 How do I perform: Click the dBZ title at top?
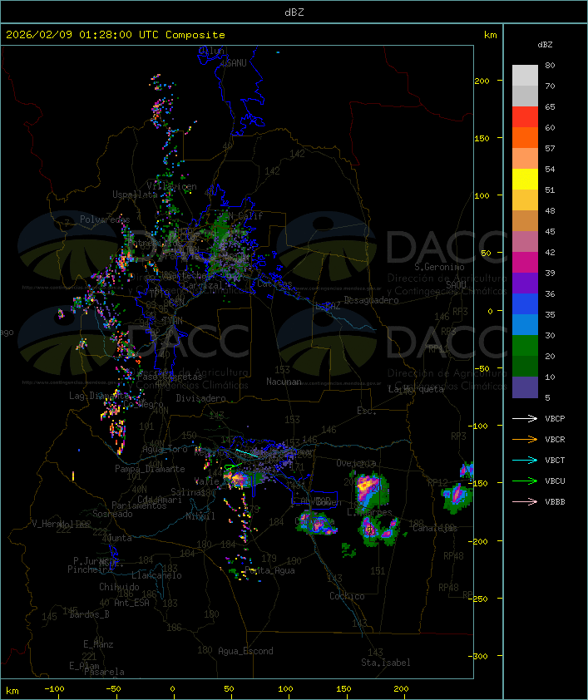(294, 12)
